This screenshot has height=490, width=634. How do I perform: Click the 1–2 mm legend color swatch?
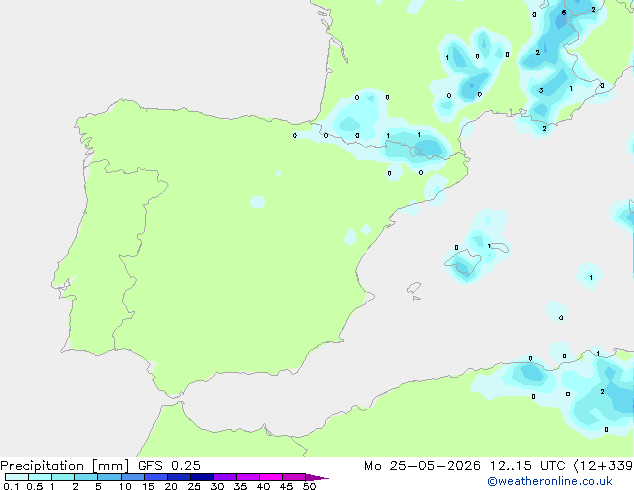[63, 477]
